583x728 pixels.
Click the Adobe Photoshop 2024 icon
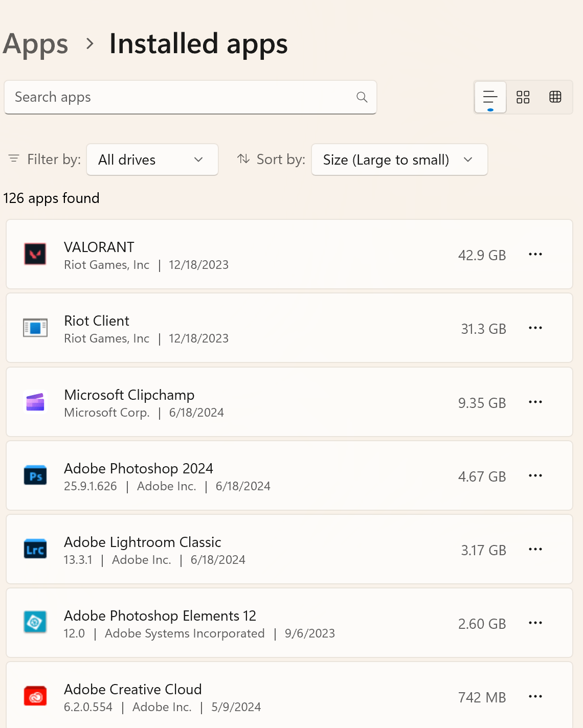tap(35, 475)
